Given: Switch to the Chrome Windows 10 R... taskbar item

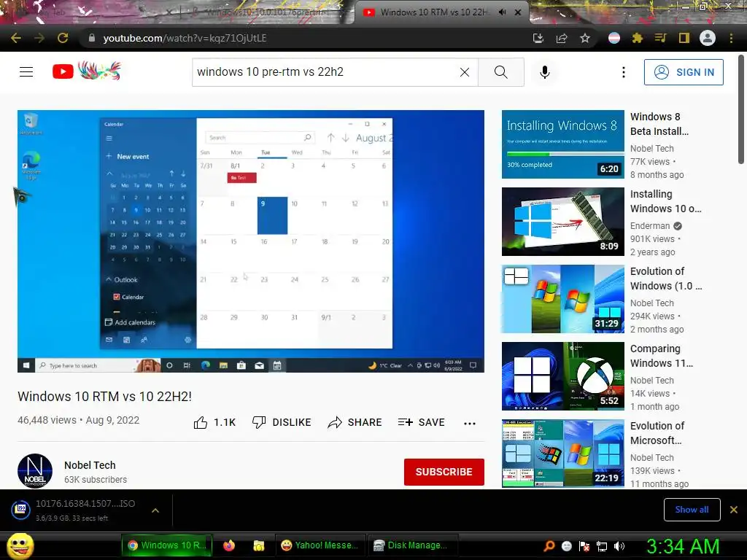Looking at the screenshot, I should (x=166, y=545).
